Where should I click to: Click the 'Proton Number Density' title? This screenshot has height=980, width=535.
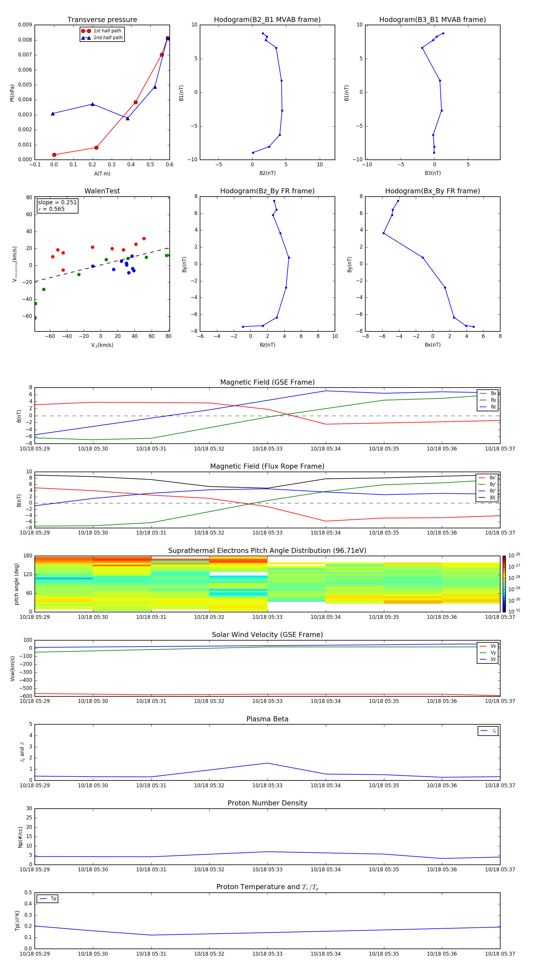pos(267,803)
